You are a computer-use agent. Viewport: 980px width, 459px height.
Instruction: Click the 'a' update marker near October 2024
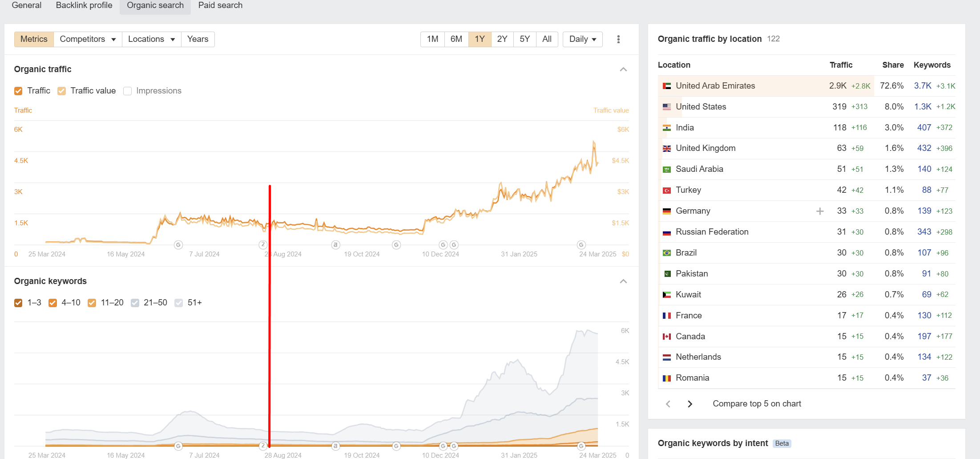tap(336, 244)
